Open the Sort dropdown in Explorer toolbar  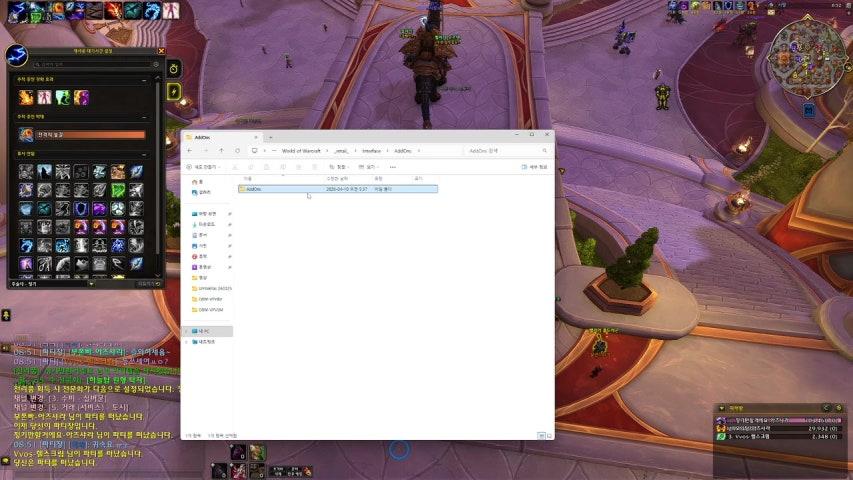point(338,167)
